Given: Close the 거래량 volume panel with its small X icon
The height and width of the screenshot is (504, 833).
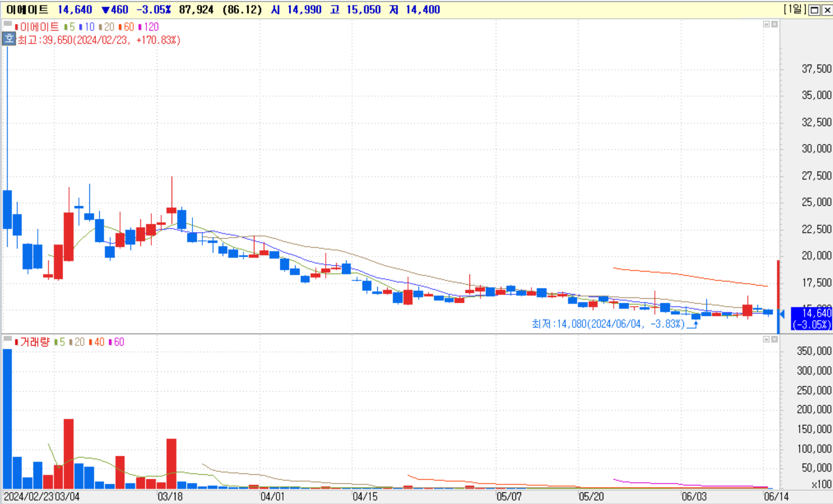Looking at the screenshot, I should pos(774,339).
